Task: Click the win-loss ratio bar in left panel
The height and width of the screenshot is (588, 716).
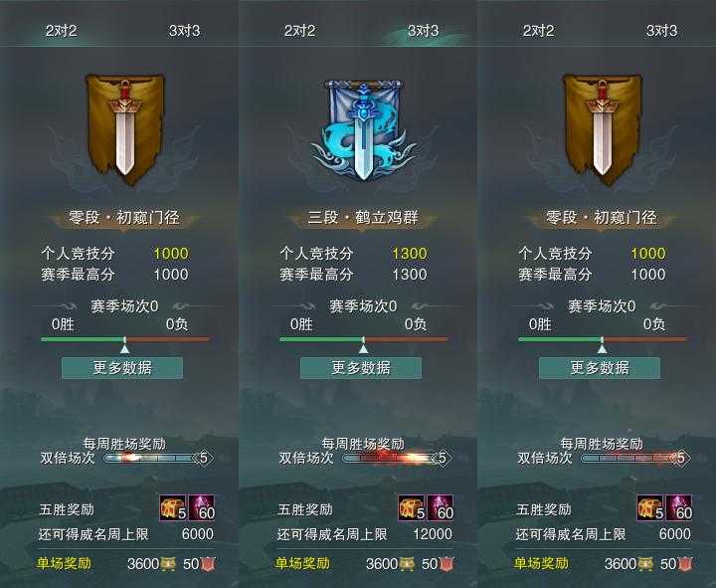Action: (x=125, y=339)
